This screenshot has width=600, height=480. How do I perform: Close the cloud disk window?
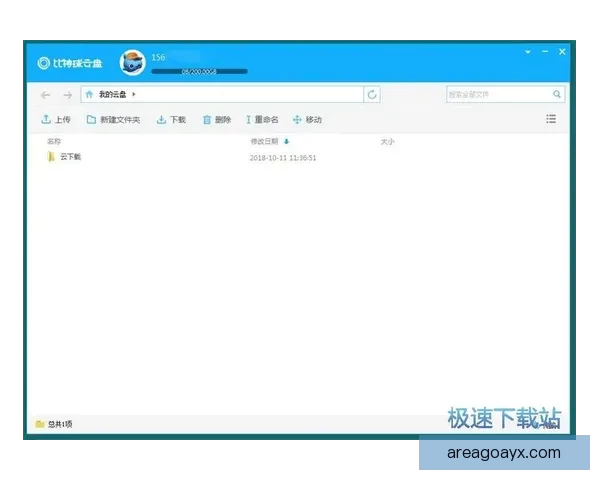tap(562, 52)
